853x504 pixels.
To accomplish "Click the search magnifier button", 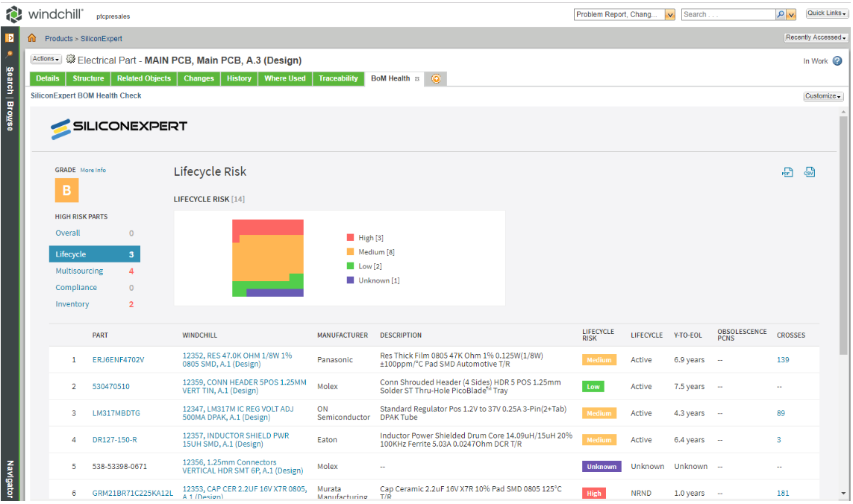I will pyautogui.click(x=781, y=15).
